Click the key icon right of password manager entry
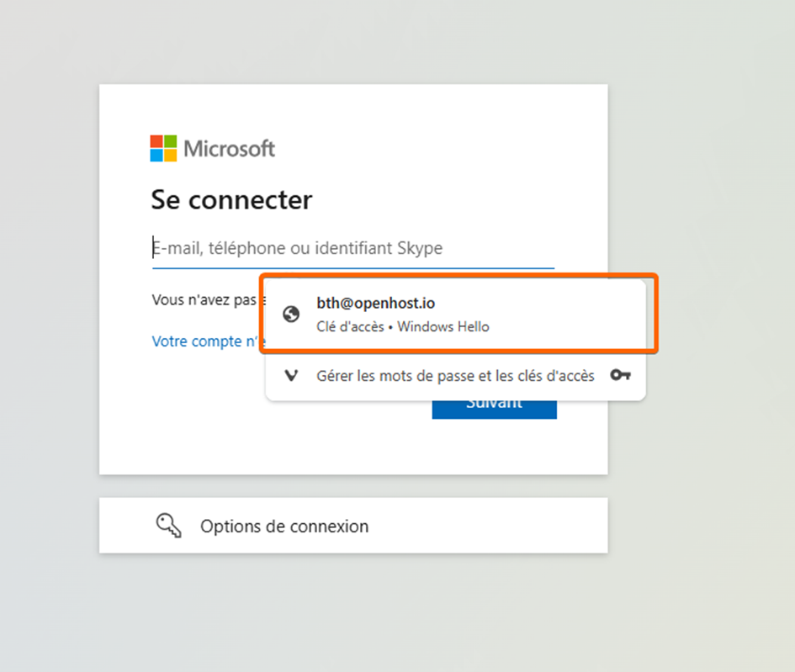 pyautogui.click(x=621, y=375)
